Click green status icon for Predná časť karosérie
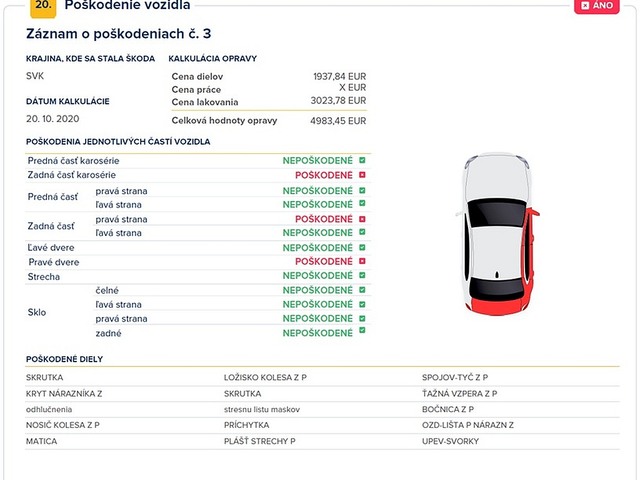 (x=362, y=160)
